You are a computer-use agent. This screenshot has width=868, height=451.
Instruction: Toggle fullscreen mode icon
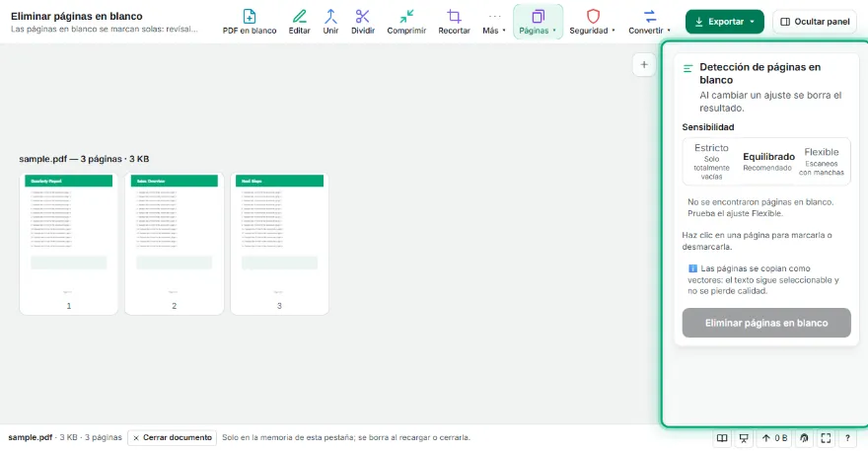tap(826, 438)
